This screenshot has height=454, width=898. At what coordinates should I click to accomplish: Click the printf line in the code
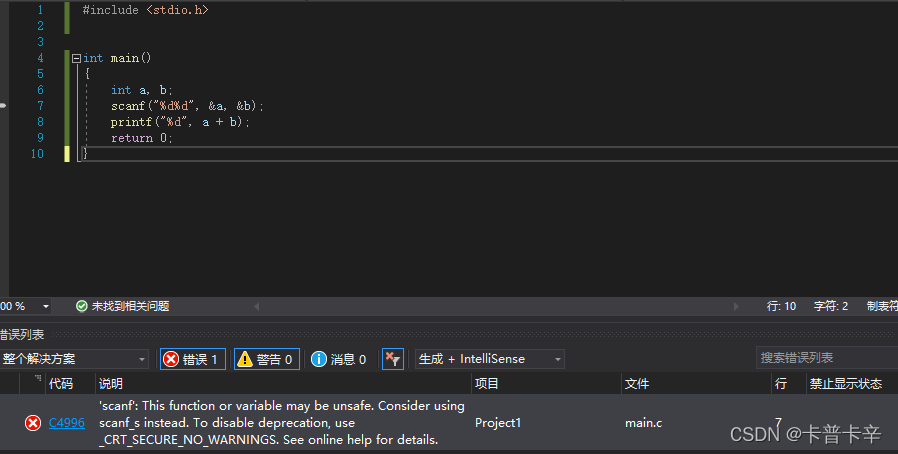click(x=180, y=122)
